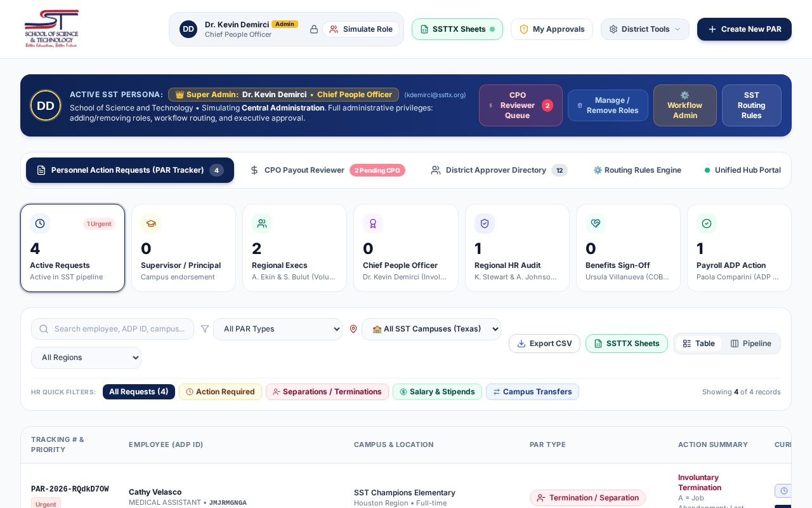Select the All Requests (4) filter chip
This screenshot has width=812, height=508.
click(139, 392)
